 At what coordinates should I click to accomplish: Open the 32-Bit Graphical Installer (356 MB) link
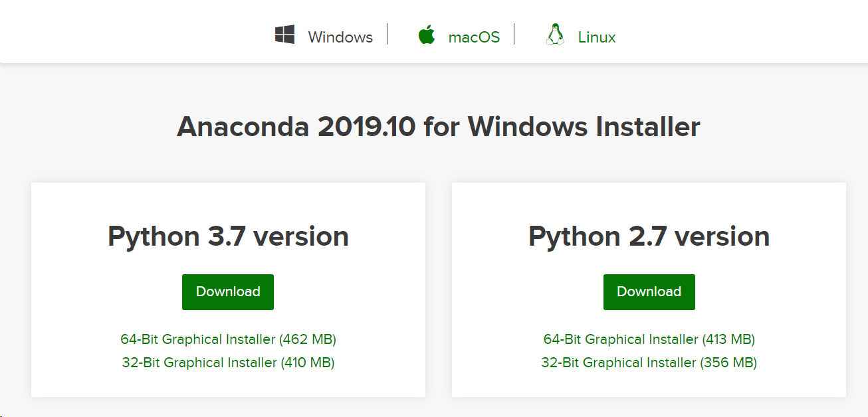click(649, 363)
